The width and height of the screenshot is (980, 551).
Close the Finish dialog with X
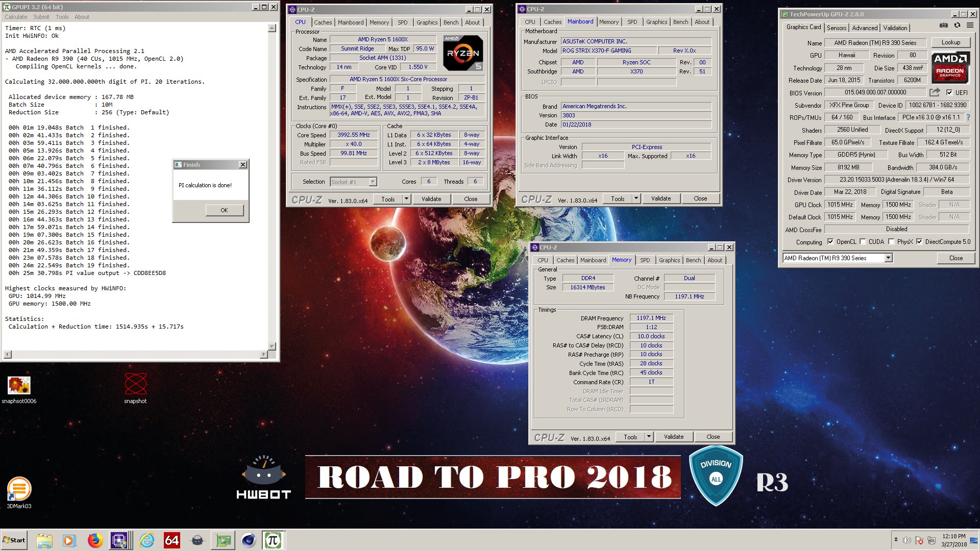(243, 165)
